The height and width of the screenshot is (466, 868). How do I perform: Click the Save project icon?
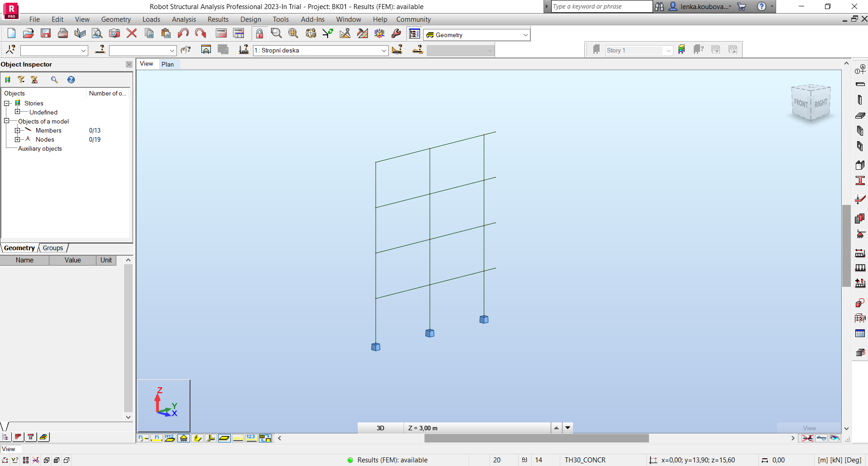(46, 33)
